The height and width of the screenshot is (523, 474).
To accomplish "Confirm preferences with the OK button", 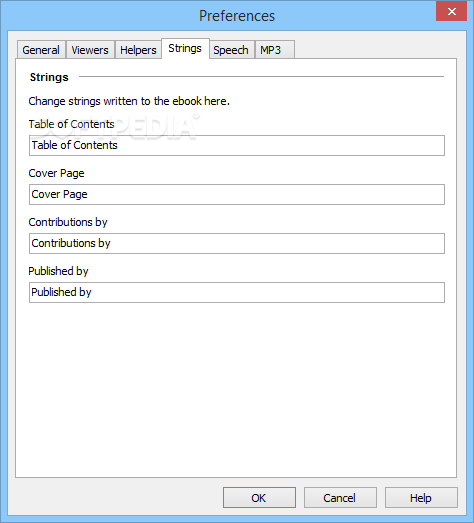I will coord(259,498).
